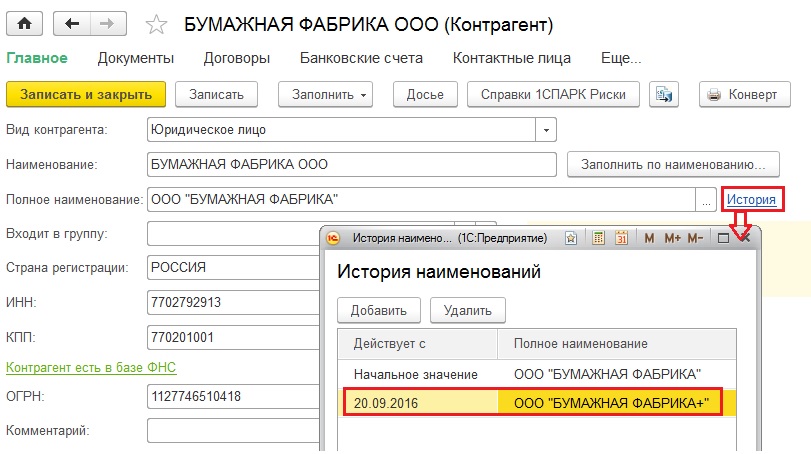Click the История link
This screenshot has height=454, width=811.
pyautogui.click(x=751, y=200)
